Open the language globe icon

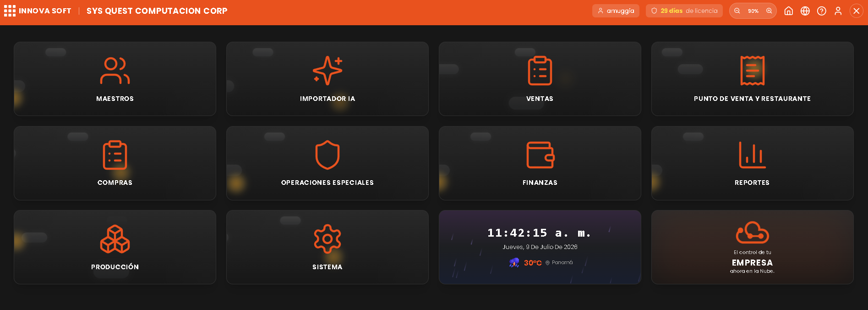tap(805, 11)
